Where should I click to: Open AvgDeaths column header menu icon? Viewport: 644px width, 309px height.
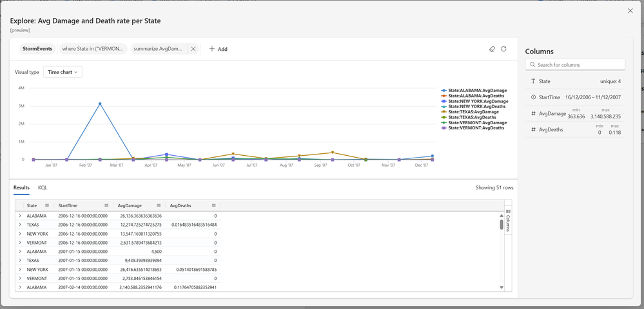pyautogui.click(x=213, y=205)
